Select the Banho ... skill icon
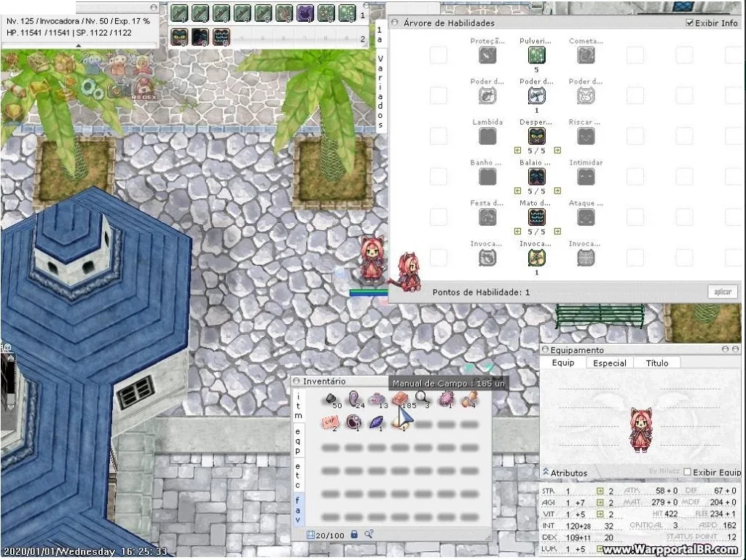 click(x=487, y=177)
